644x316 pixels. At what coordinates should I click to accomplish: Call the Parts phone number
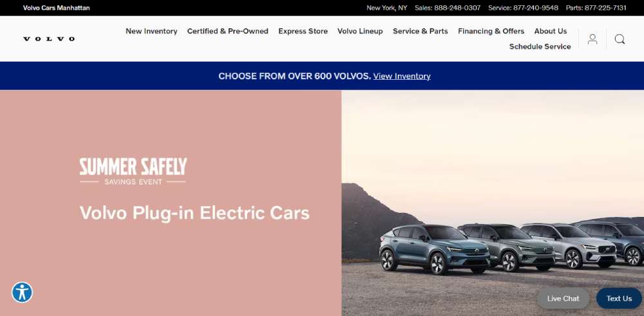(605, 8)
